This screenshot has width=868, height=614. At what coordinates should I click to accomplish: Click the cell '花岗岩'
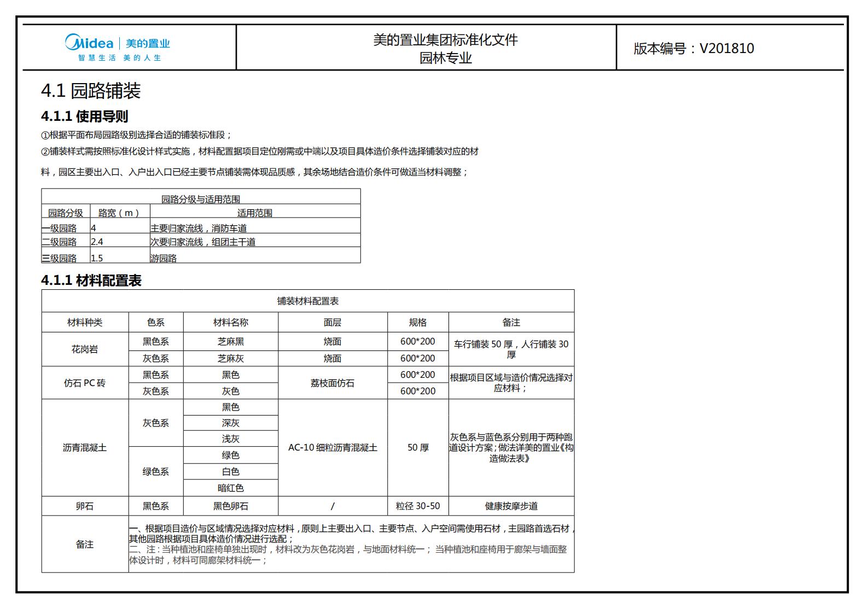(x=85, y=349)
